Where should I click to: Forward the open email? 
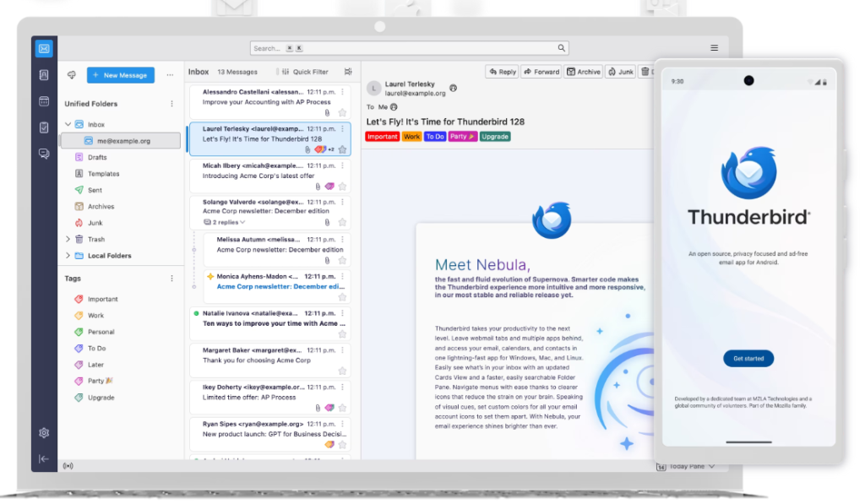pyautogui.click(x=541, y=72)
